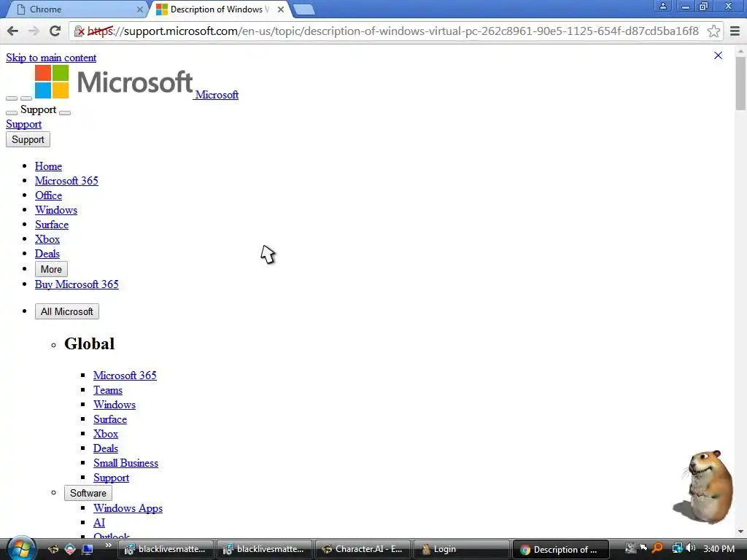The height and width of the screenshot is (560, 747).
Task: Close the tab titled Chrome
Action: (x=139, y=9)
